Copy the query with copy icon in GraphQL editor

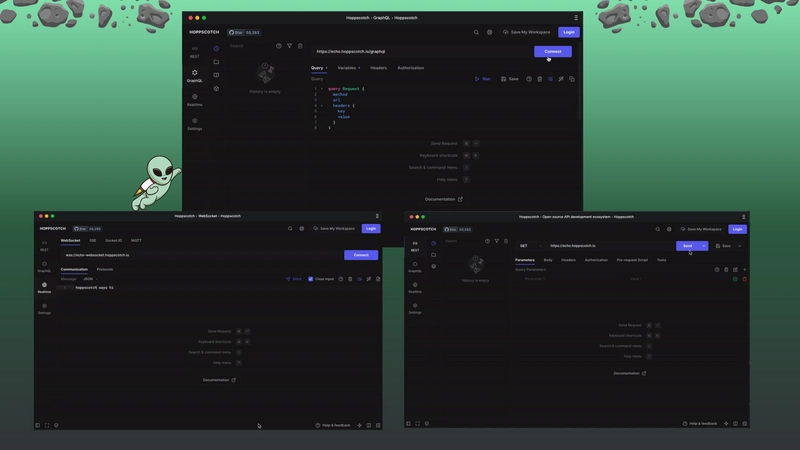(572, 79)
